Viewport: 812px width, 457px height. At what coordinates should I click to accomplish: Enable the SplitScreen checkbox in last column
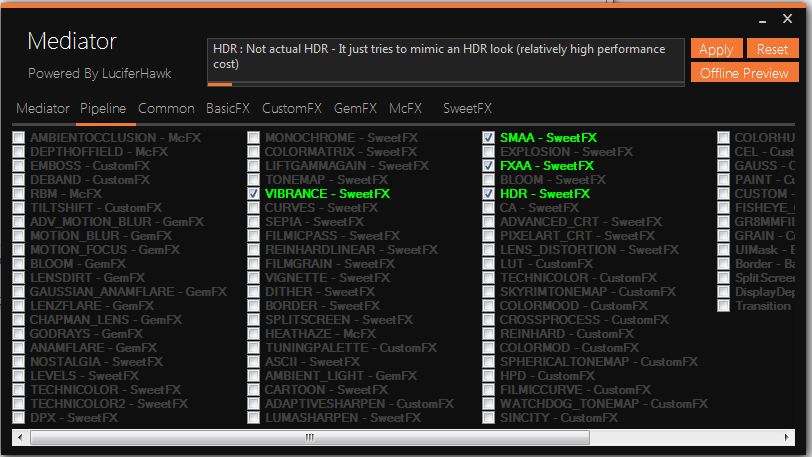tap(723, 278)
